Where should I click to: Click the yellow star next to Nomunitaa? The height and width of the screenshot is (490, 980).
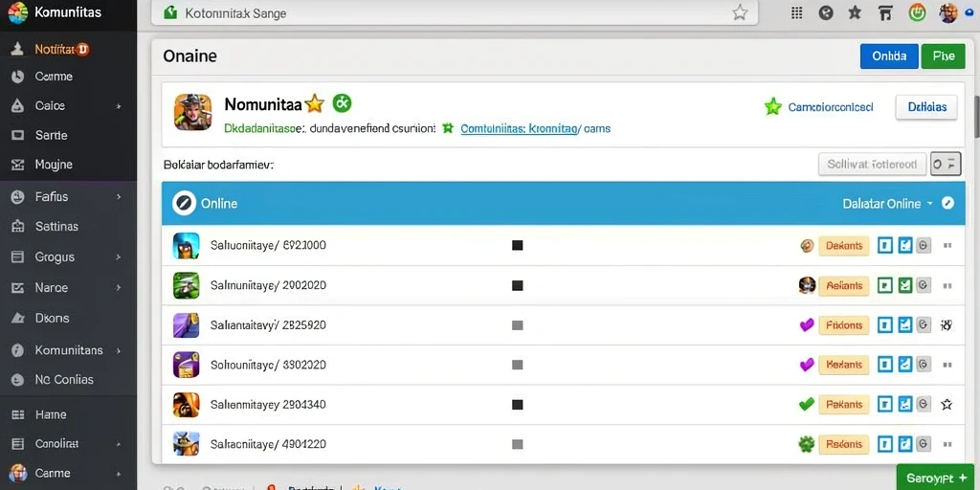(x=314, y=103)
